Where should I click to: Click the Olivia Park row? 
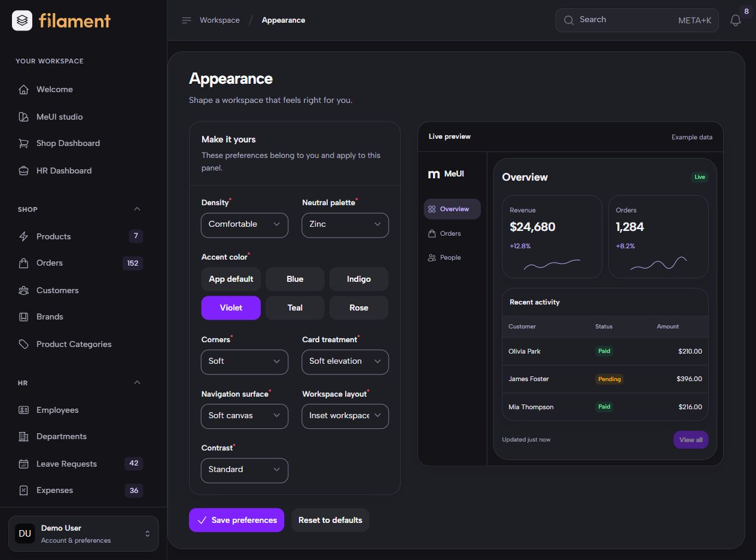[605, 351]
